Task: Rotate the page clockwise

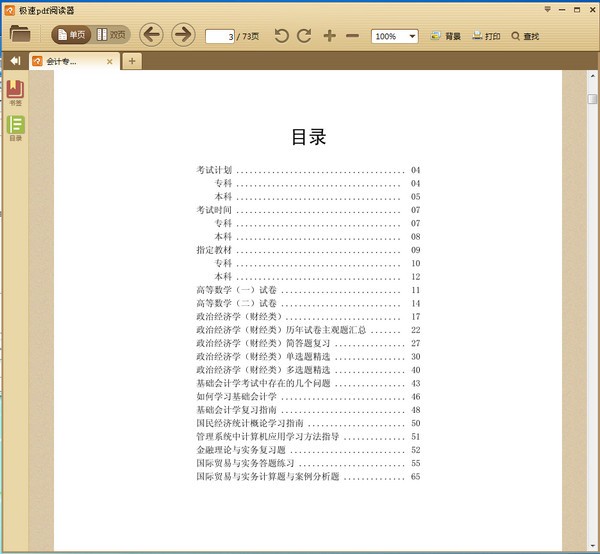Action: 304,36
